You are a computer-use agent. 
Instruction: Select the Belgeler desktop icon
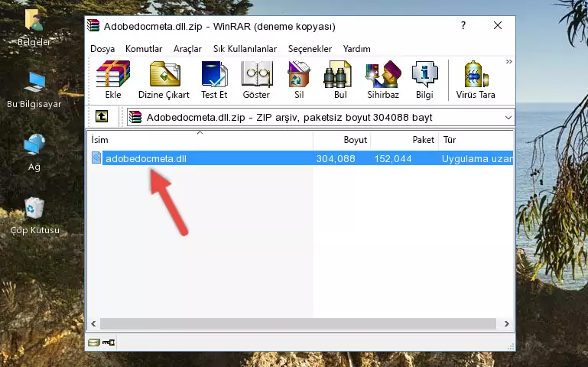click(34, 28)
